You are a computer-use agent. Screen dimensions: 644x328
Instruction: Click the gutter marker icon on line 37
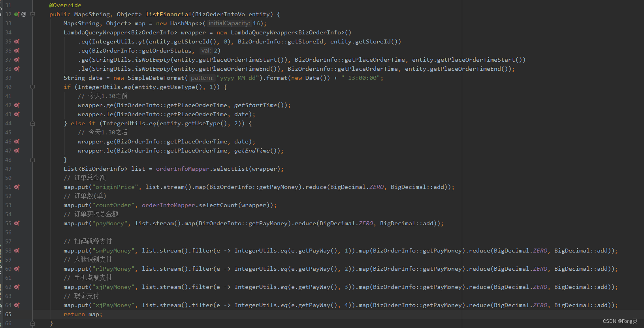tap(17, 60)
